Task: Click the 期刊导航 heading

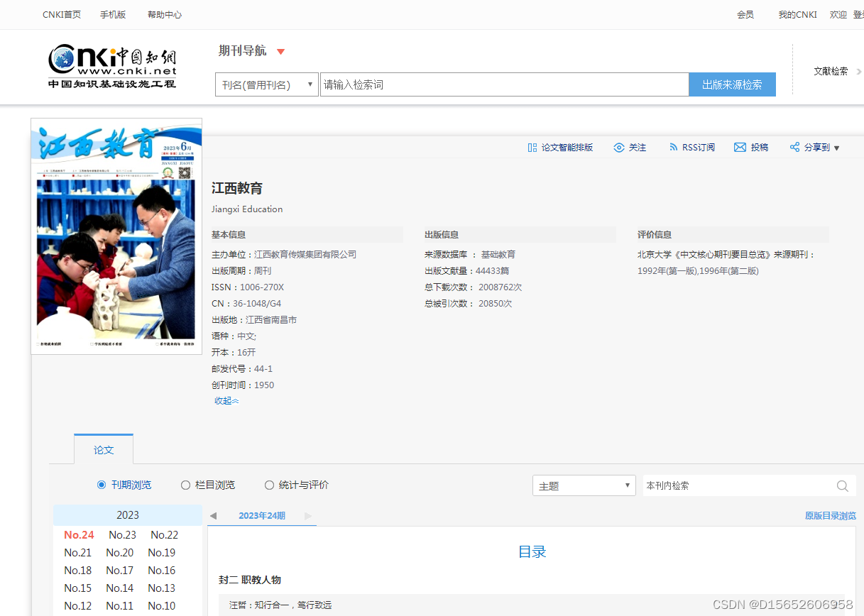Action: pos(243,50)
